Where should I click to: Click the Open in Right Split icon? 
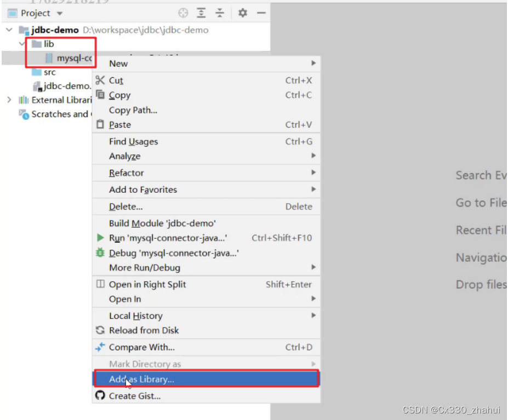(100, 284)
